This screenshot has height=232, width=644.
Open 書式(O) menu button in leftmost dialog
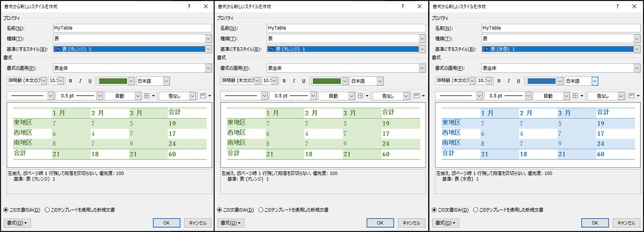(17, 223)
